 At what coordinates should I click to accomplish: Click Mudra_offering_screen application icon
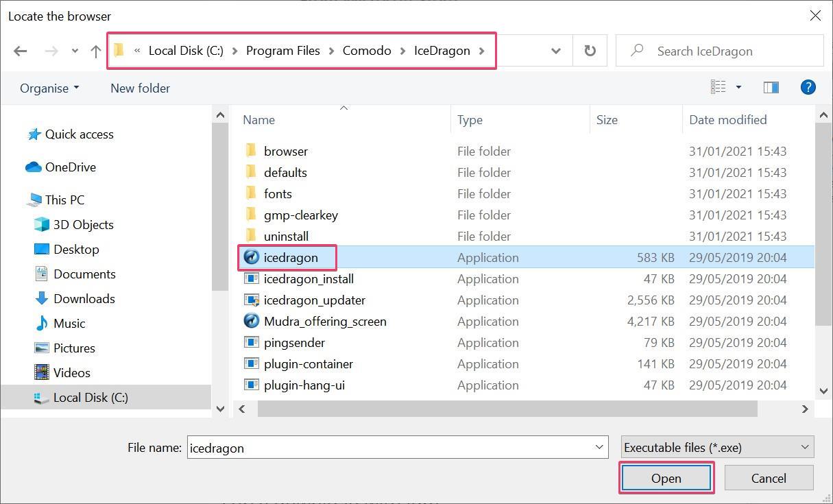tap(252, 321)
